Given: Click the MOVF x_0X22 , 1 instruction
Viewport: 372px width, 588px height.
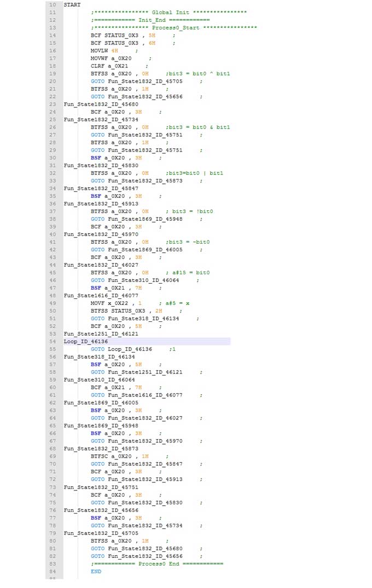Looking at the screenshot, I should point(116,303).
